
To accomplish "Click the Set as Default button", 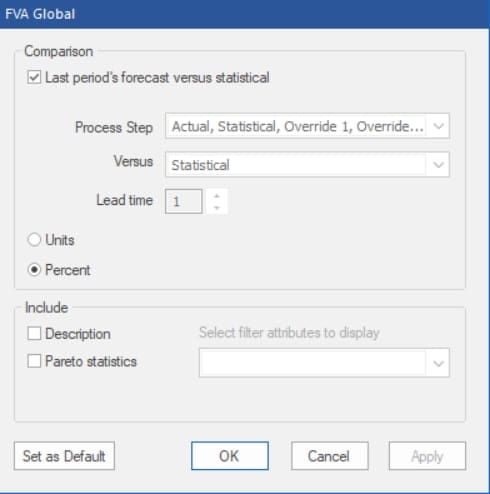I will [64, 456].
